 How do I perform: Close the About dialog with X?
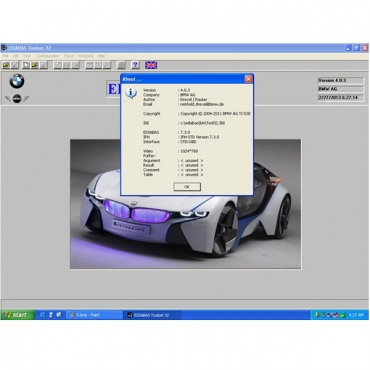(248, 79)
